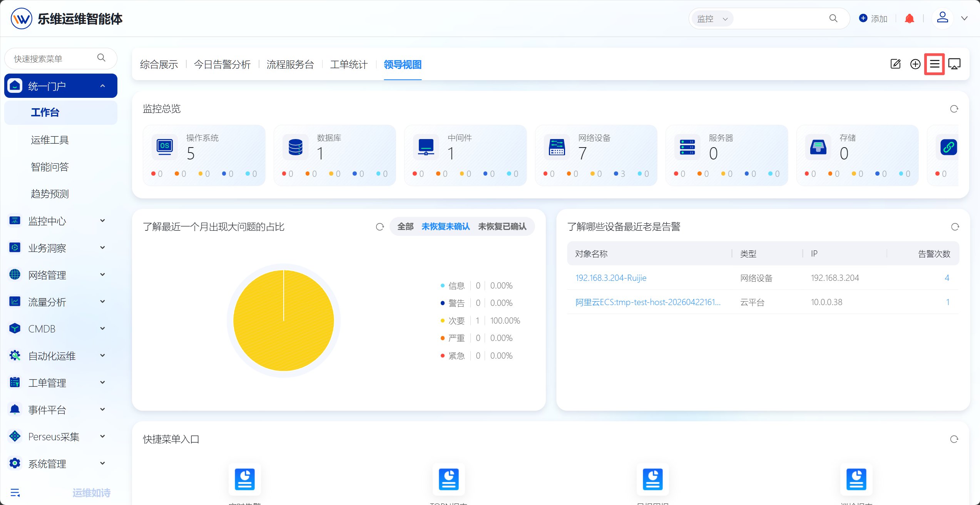Click the full-screen display icon

pyautogui.click(x=955, y=64)
